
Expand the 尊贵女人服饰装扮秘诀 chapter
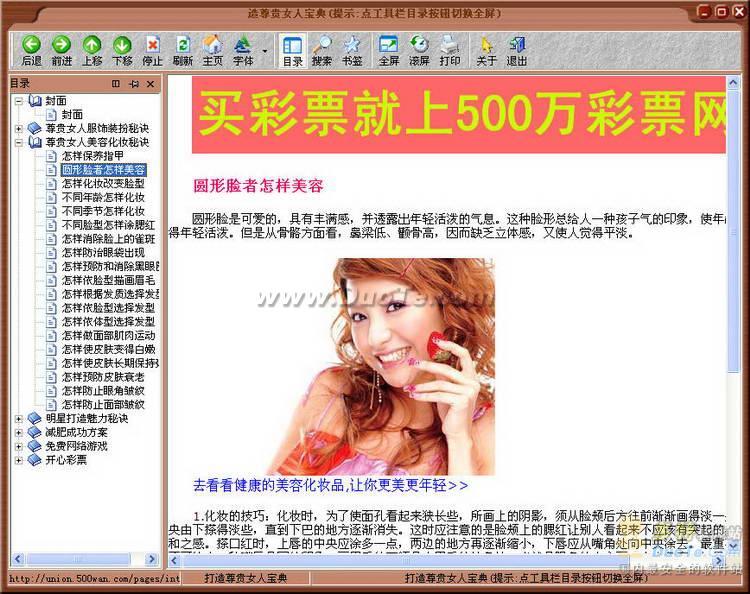tap(19, 128)
